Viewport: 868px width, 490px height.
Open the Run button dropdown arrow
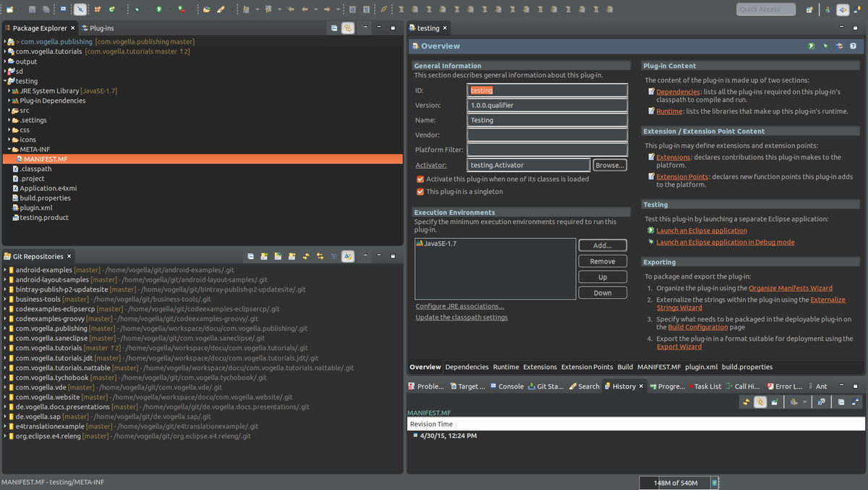click(169, 9)
